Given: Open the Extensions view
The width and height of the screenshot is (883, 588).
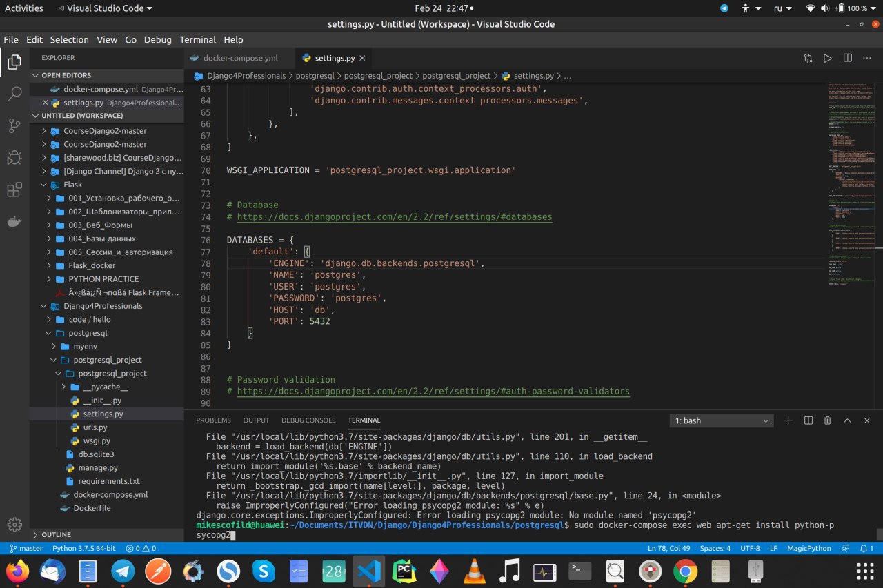Looking at the screenshot, I should point(14,190).
